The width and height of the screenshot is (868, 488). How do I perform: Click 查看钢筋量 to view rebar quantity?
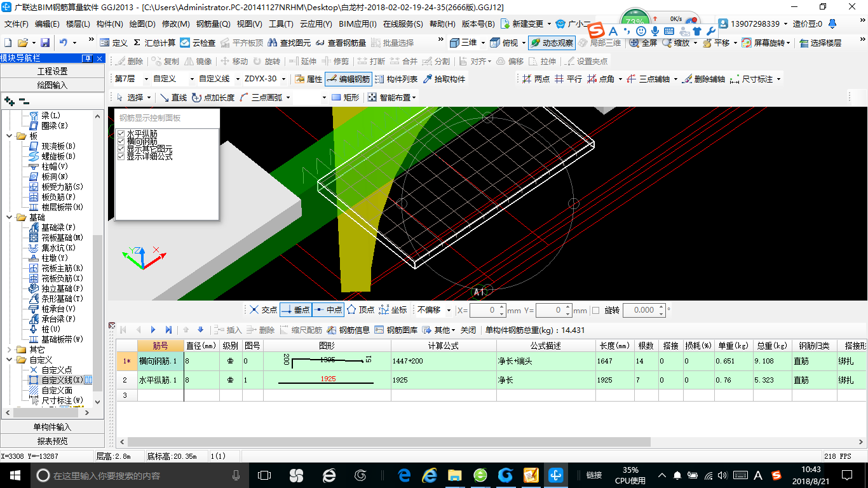341,43
